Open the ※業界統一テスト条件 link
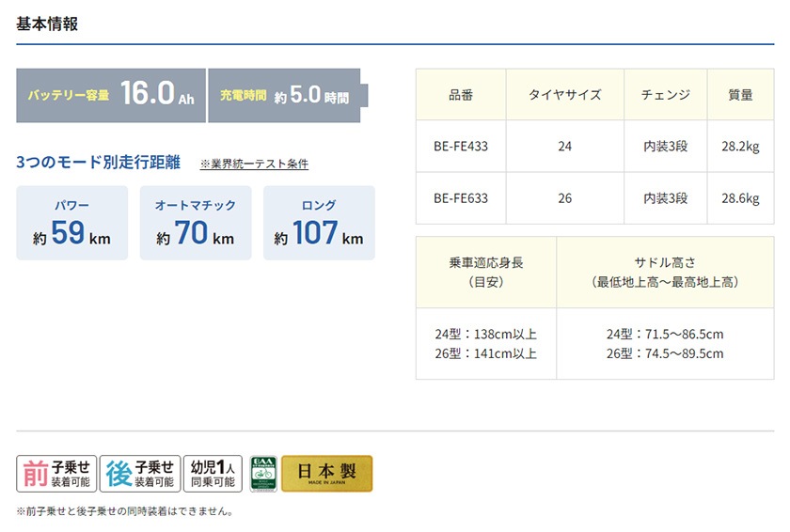This screenshot has width=790, height=532. [254, 164]
